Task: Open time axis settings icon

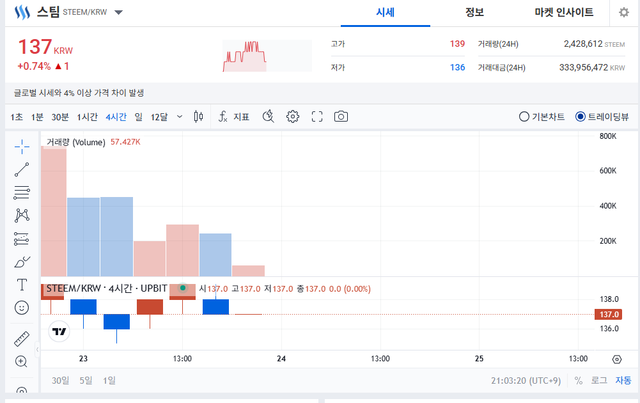Action: click(x=617, y=359)
